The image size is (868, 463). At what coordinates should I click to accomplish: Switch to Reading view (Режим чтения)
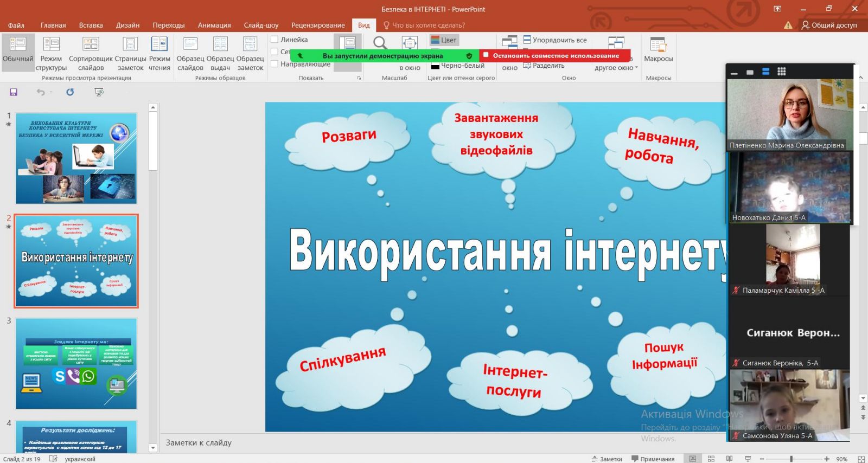coord(159,53)
